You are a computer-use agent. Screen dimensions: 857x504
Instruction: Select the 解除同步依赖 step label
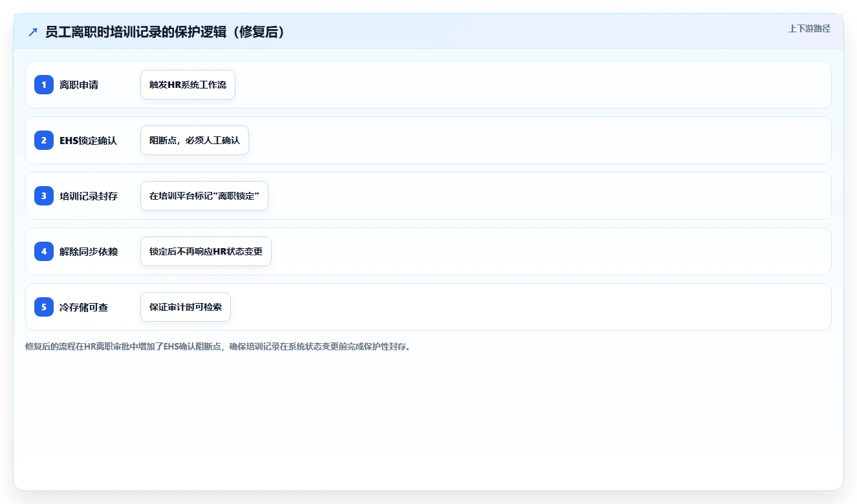(x=89, y=251)
